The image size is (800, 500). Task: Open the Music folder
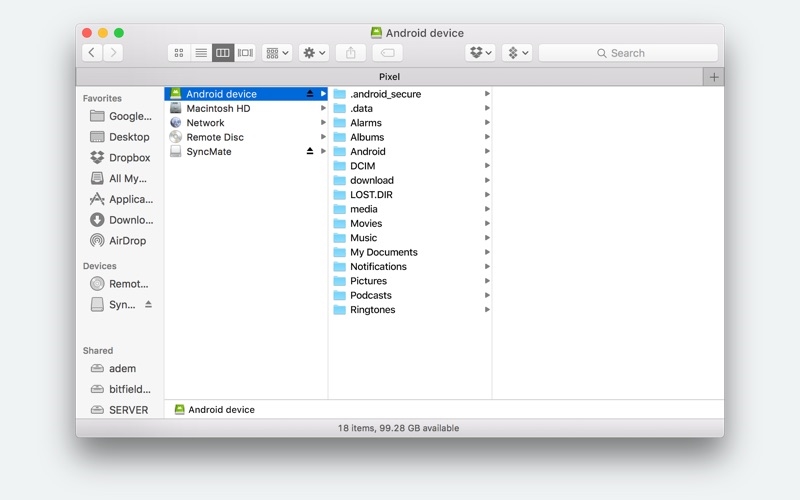411,238
